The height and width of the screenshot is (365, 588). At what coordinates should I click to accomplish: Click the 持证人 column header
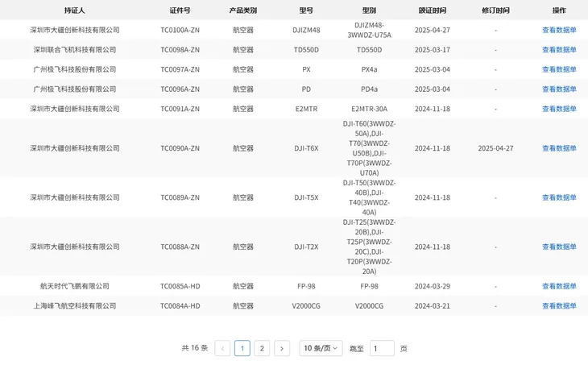click(x=75, y=10)
